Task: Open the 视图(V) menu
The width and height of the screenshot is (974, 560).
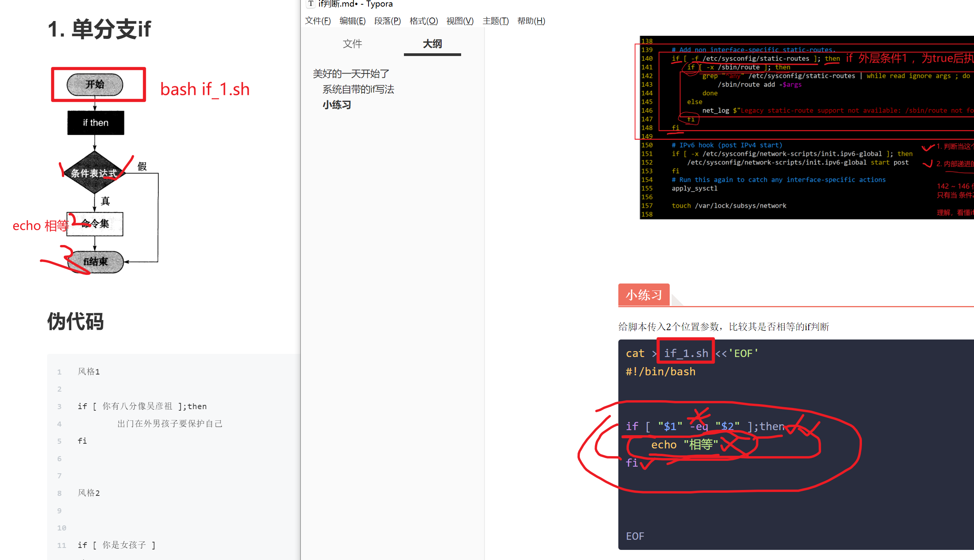Action: (460, 21)
